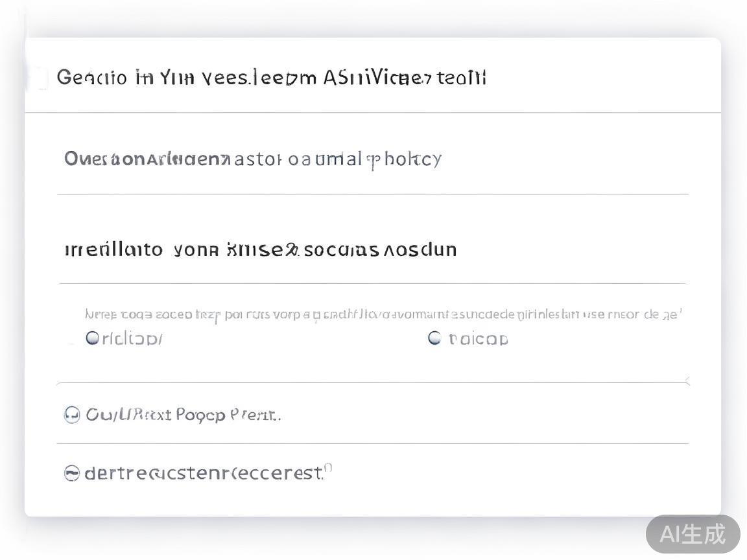Open the "Ou/URxxt Pogcp Prent.." link
747x560 pixels.
pyautogui.click(x=184, y=415)
